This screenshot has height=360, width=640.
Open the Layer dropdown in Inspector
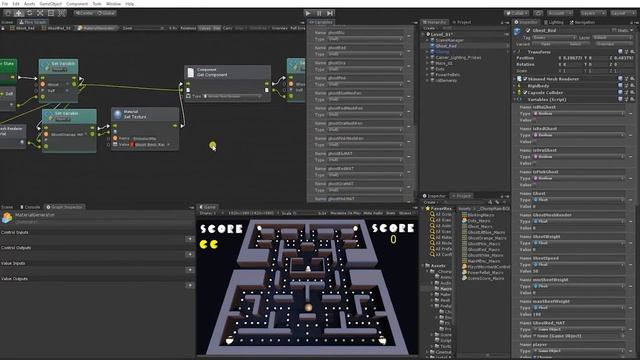pyautogui.click(x=612, y=38)
